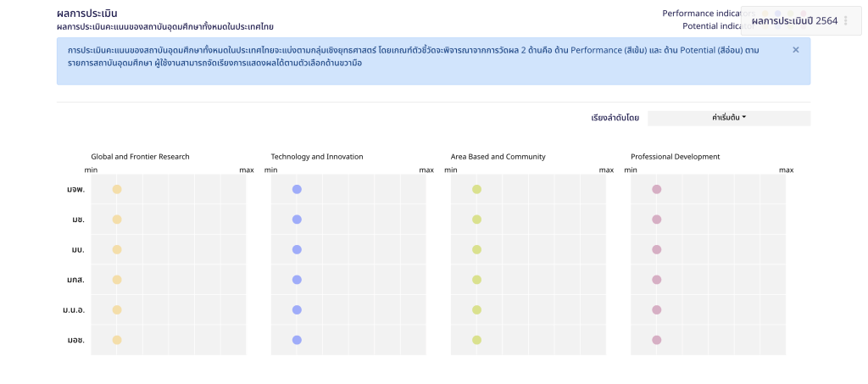This screenshot has height=384, width=868.
Task: Click max label of Global and Frontier Research
Action: [247, 170]
